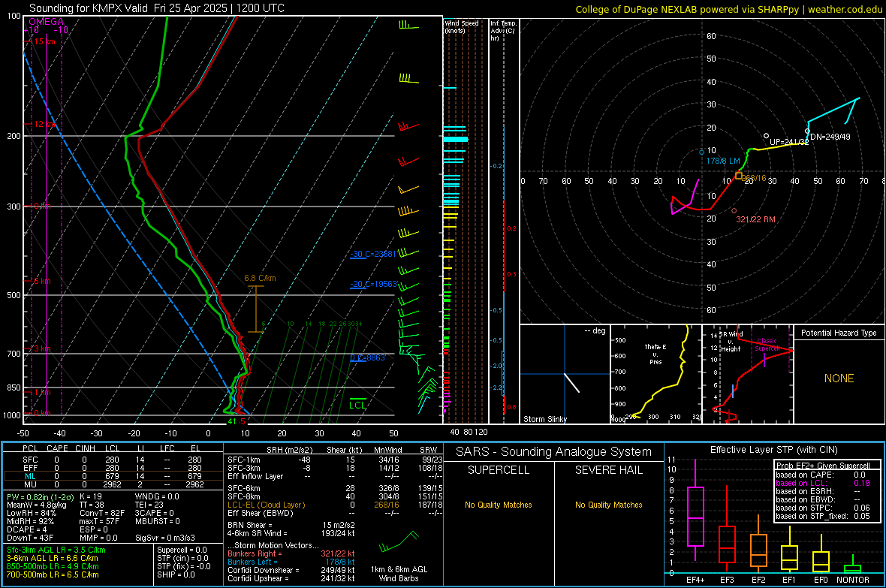The width and height of the screenshot is (886, 588).
Task: Click the 'Storm Slinky' panel label
Action: click(x=544, y=419)
